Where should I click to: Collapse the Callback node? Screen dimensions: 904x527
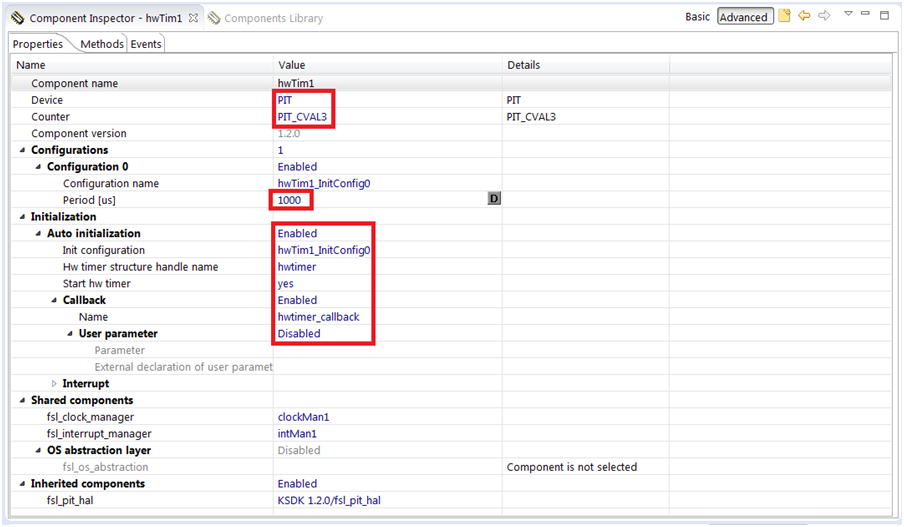coord(54,300)
